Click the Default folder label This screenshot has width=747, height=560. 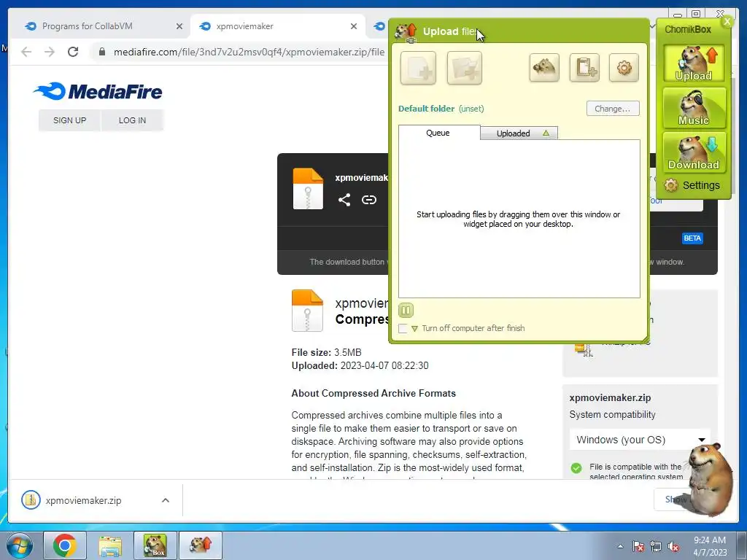click(426, 109)
